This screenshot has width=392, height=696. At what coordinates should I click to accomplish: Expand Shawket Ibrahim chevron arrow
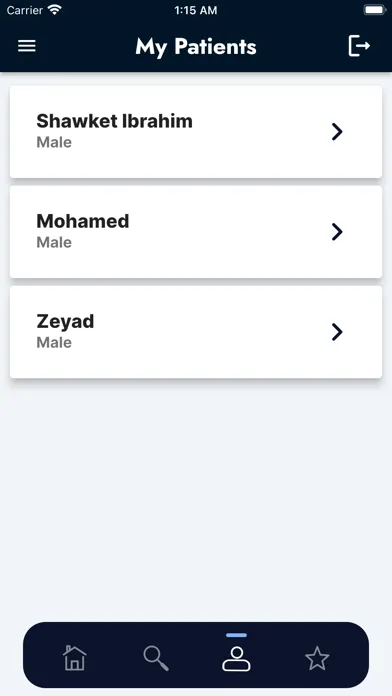[337, 132]
